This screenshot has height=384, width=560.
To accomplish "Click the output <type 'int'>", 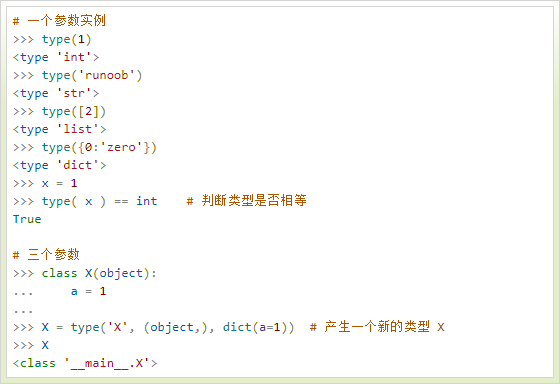I will pos(56,57).
